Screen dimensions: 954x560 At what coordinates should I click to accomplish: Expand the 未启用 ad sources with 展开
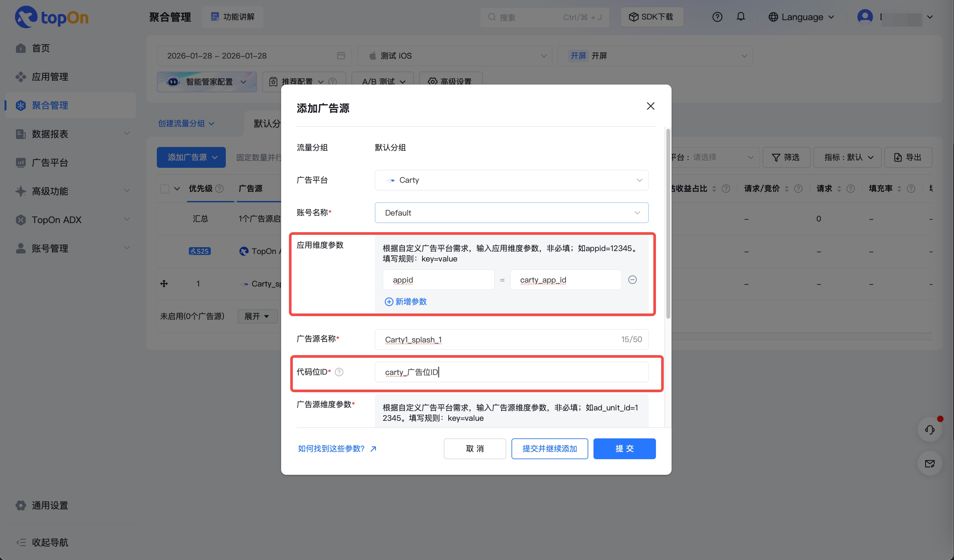coord(257,316)
